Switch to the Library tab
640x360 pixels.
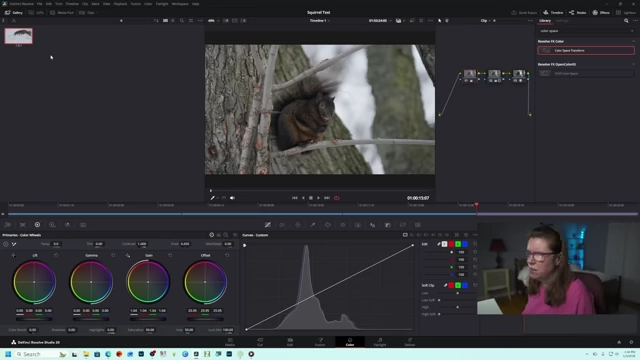tap(545, 20)
